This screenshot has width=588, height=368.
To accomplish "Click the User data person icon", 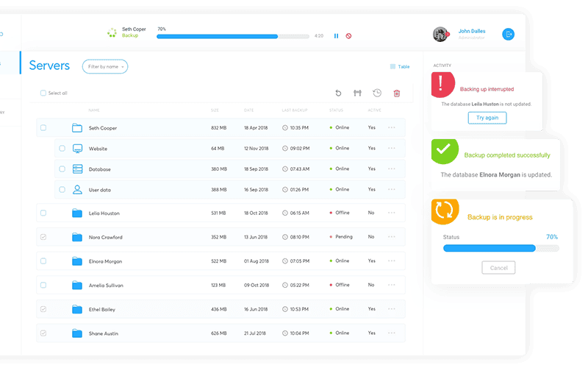I will 77,190.
